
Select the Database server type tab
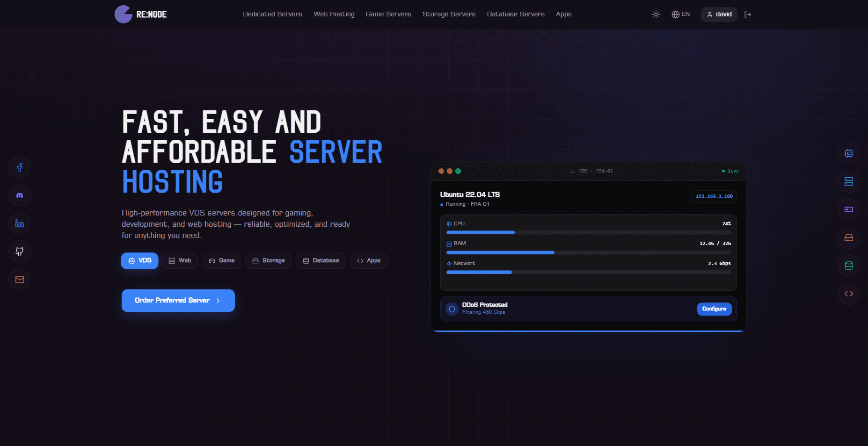point(321,261)
